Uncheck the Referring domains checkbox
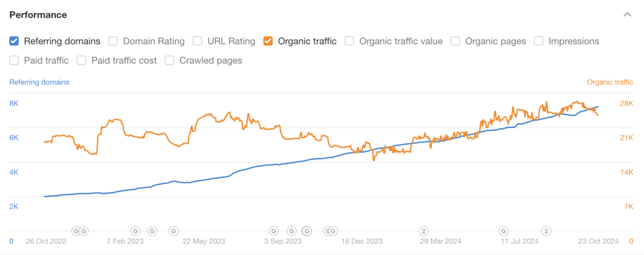The image size is (644, 255). point(14,41)
